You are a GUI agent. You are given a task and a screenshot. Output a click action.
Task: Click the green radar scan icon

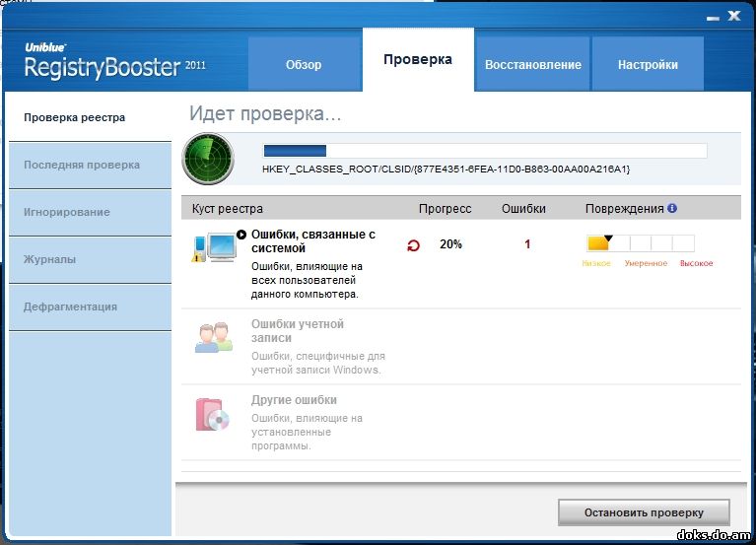208,159
